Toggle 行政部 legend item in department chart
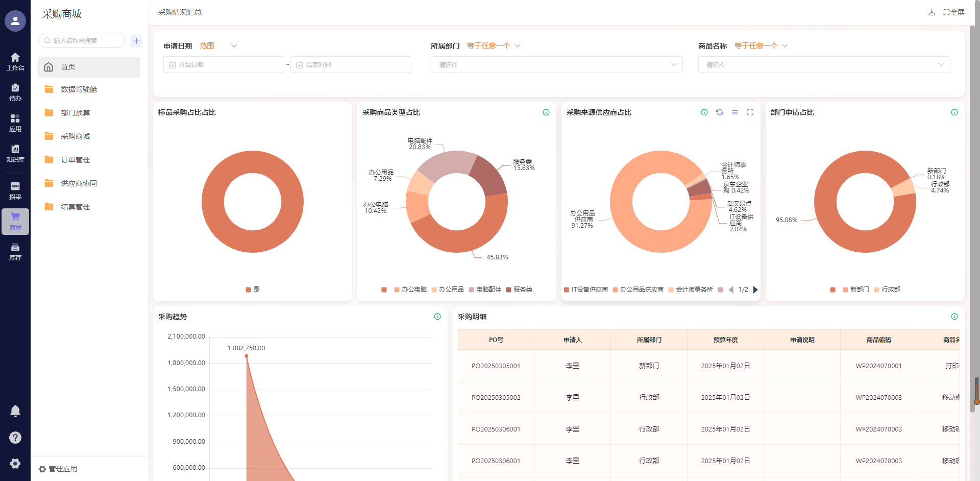Screen dimensions: 980x481 point(887,290)
